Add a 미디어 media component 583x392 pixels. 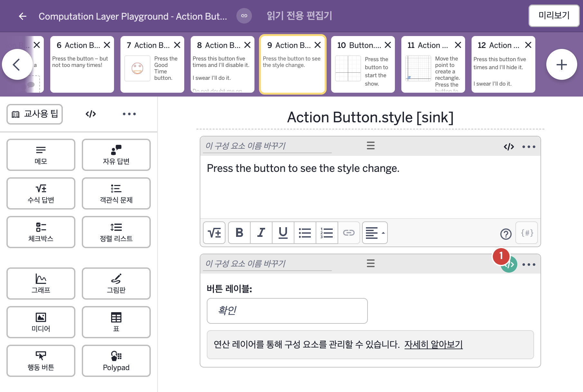click(x=41, y=322)
